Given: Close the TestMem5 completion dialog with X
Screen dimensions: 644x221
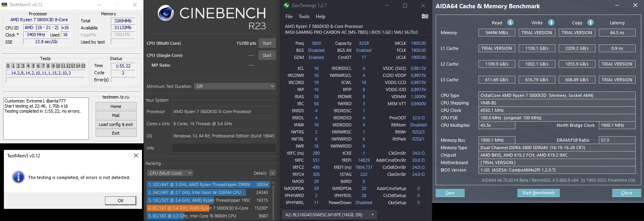Looking at the screenshot, I should tap(136, 155).
